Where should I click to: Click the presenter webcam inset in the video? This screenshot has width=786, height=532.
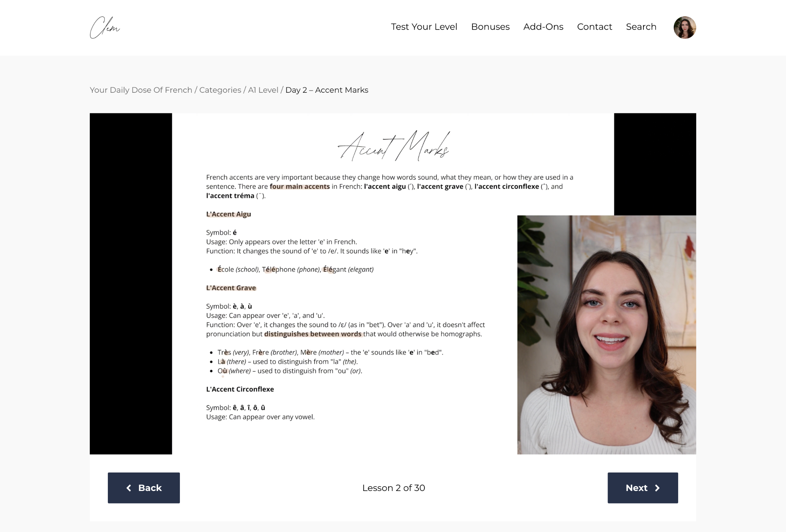(x=606, y=335)
